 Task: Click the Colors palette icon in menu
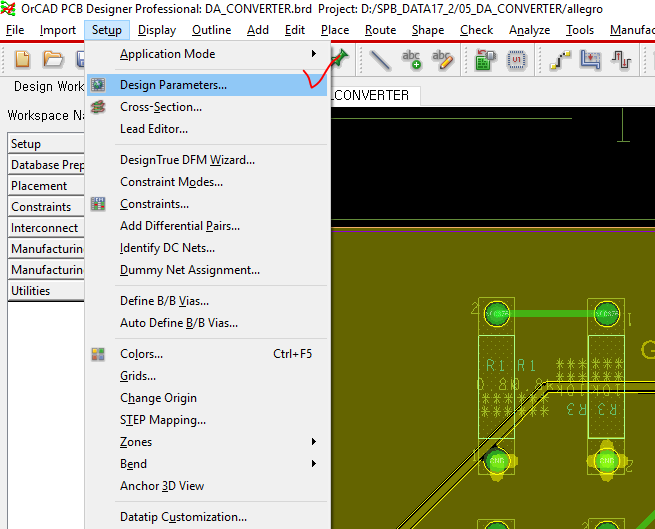click(x=98, y=354)
